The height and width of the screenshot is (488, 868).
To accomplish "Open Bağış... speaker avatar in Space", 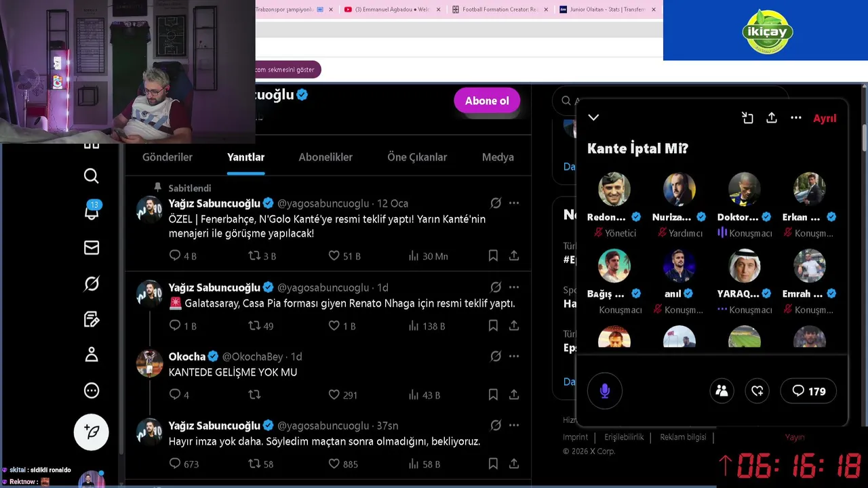I will 614,266.
